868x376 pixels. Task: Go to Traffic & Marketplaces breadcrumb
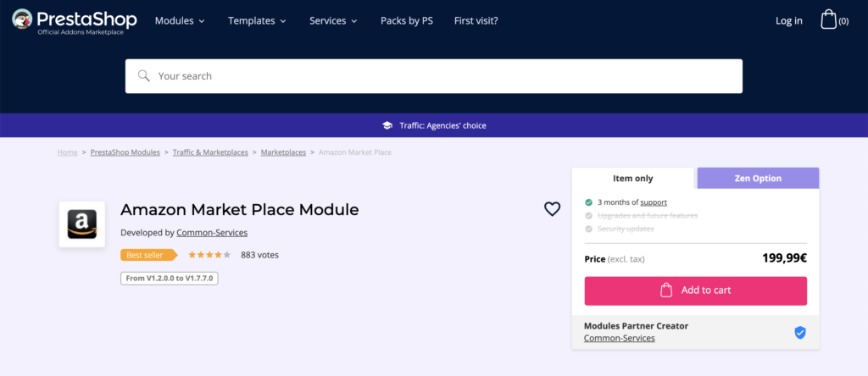pyautogui.click(x=210, y=152)
